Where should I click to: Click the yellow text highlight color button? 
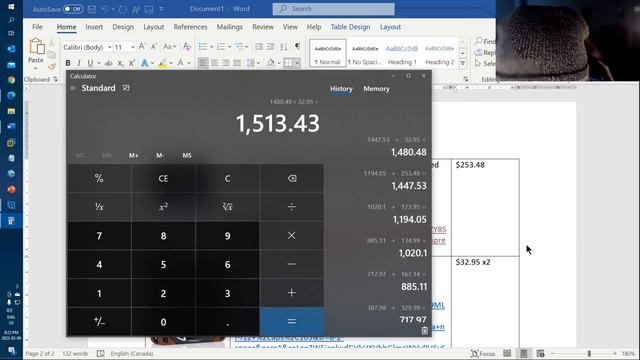click(162, 63)
